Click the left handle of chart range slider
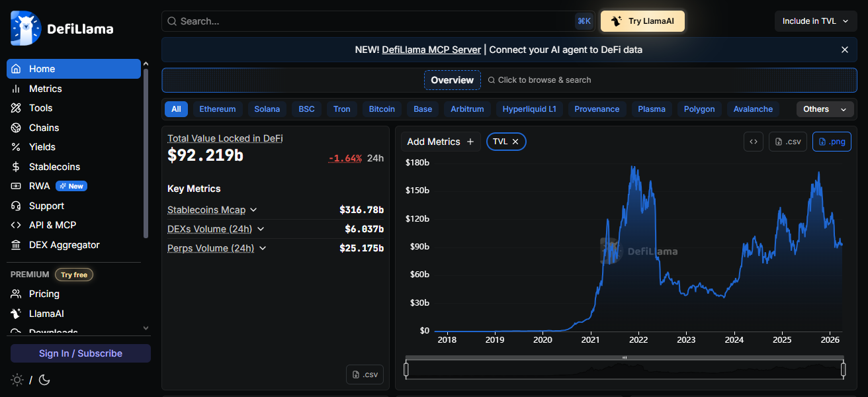The image size is (868, 397). click(x=406, y=369)
